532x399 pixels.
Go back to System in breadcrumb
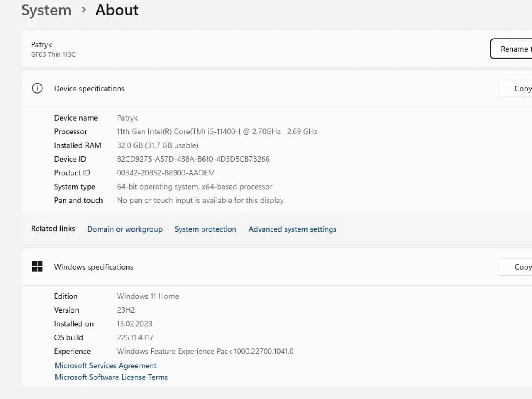(46, 10)
